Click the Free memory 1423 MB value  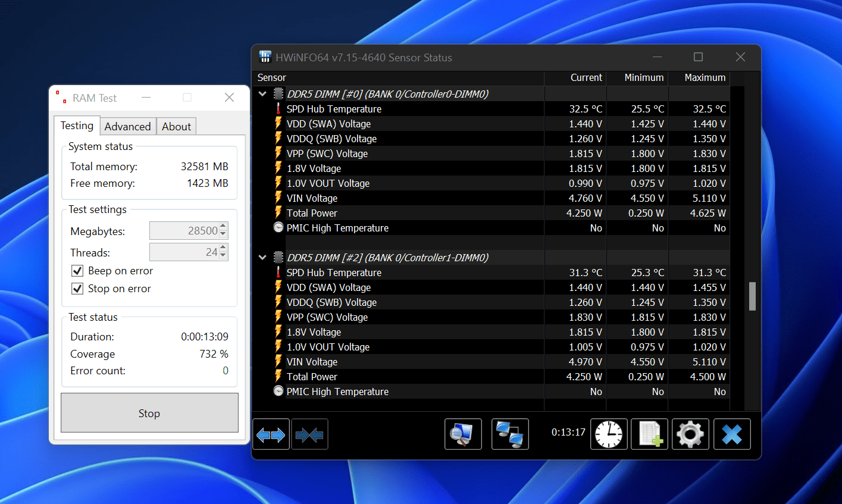click(208, 183)
